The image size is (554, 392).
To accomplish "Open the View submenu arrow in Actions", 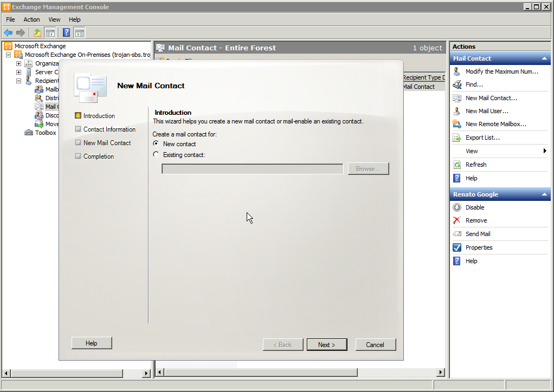I will click(545, 151).
